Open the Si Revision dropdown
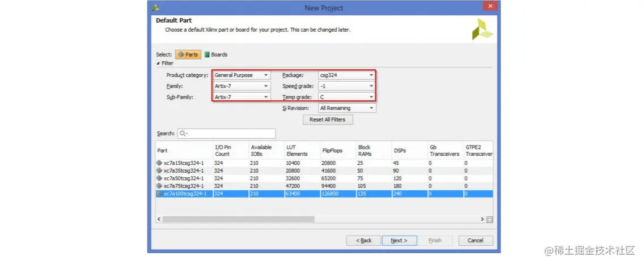The width and height of the screenshot is (644, 265). click(347, 108)
